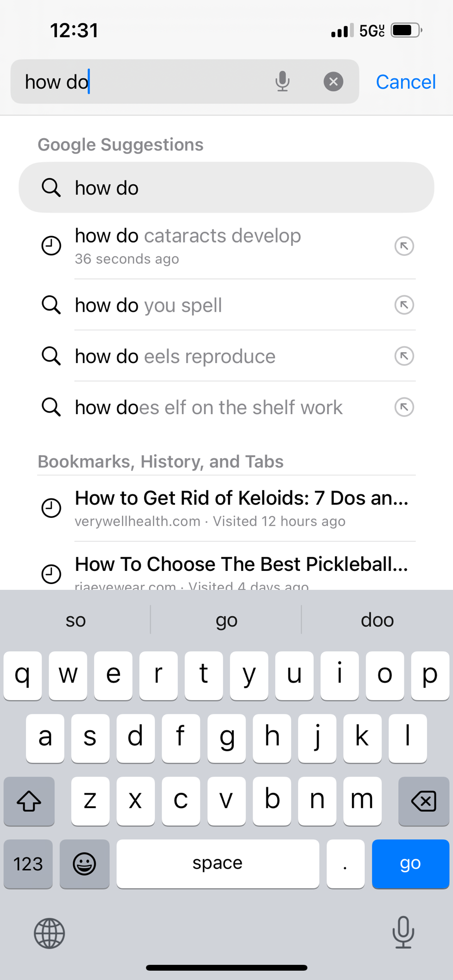Open the emoji keyboard
Screen dimensions: 453x980
(84, 864)
